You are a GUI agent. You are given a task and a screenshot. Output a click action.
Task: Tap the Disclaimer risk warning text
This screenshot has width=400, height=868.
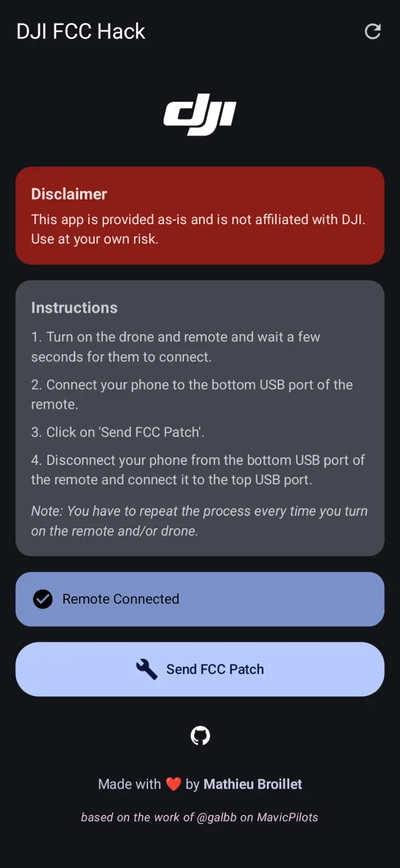tap(199, 229)
